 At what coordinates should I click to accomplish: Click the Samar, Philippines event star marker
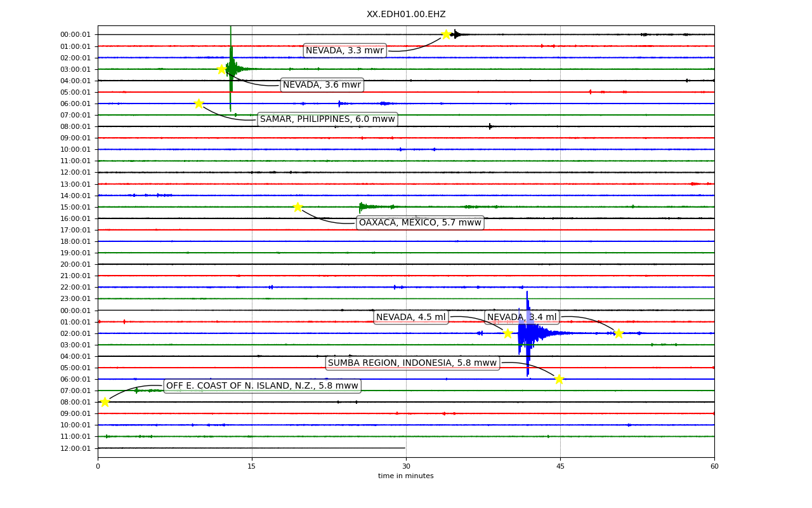(199, 104)
